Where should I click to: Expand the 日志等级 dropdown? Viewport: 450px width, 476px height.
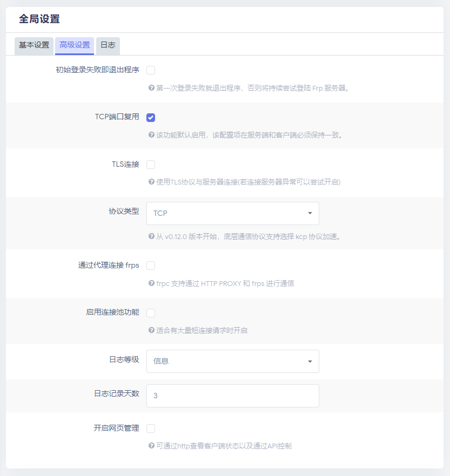[232, 361]
